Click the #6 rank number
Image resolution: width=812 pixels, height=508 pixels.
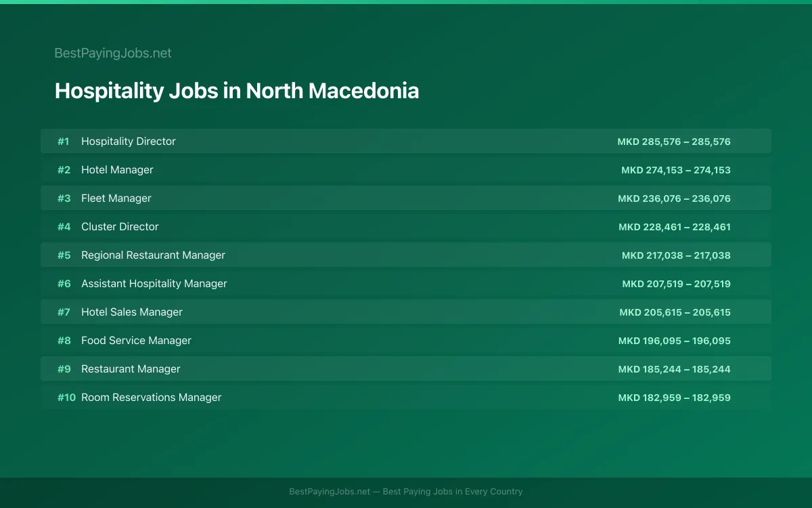pos(64,283)
